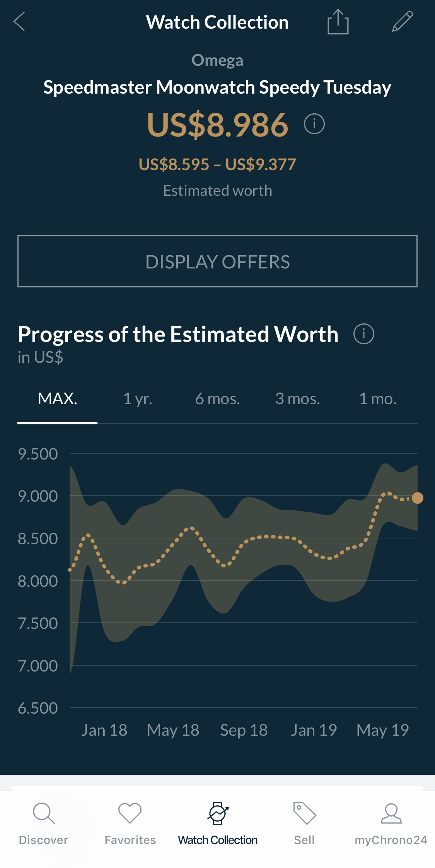Open info icon beside US$8.986 price

314,124
